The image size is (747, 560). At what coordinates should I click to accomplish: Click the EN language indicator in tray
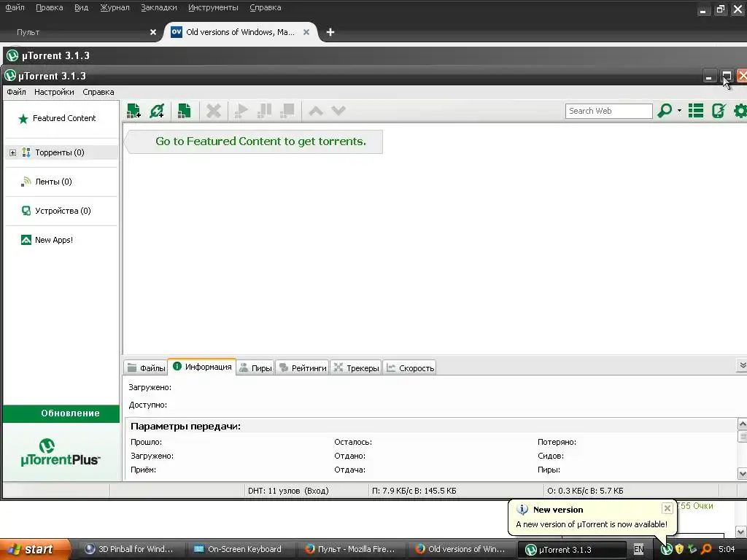point(638,549)
